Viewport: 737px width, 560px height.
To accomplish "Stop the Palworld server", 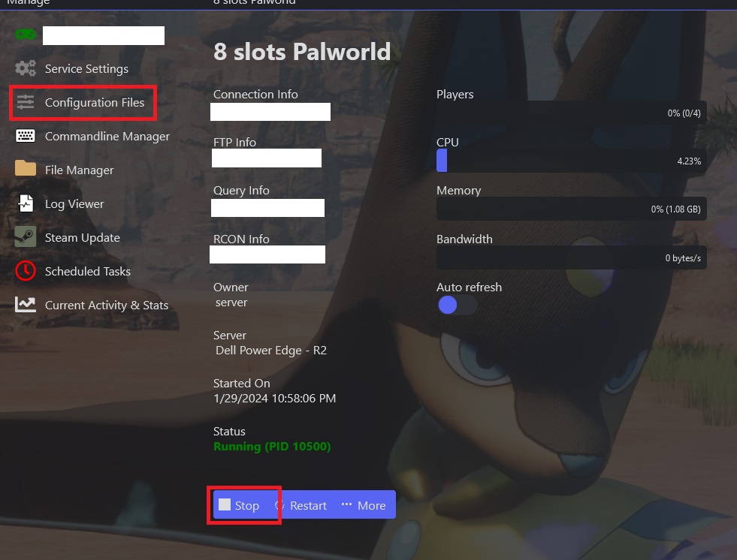I will coord(242,505).
